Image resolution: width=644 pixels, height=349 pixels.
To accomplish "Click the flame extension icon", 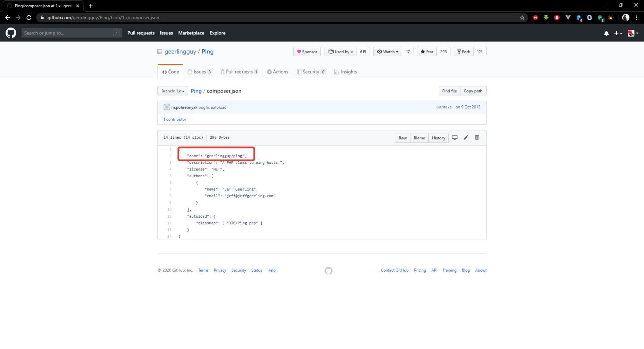I will (611, 17).
